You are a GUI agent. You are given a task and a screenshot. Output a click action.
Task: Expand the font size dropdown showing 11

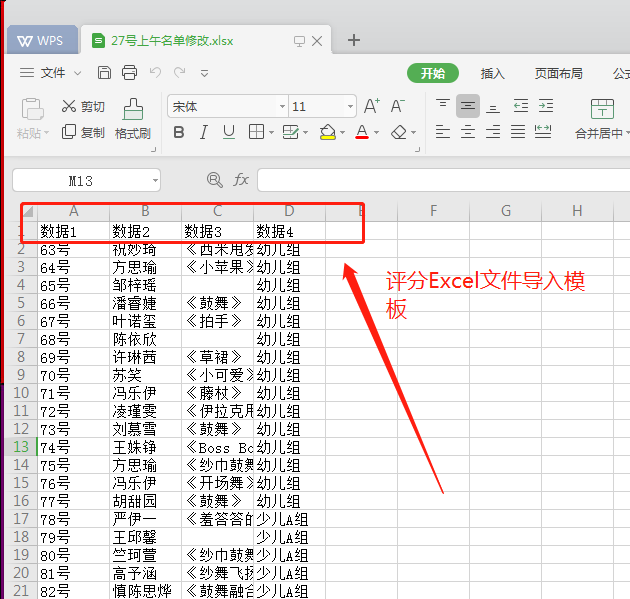[x=350, y=106]
